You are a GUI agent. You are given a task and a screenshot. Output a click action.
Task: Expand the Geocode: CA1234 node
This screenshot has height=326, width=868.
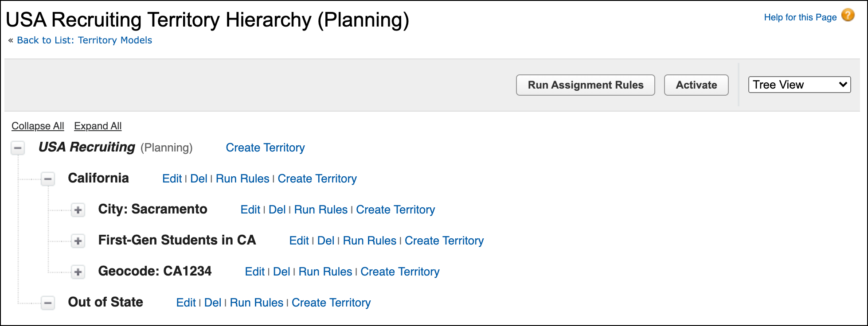(x=78, y=272)
